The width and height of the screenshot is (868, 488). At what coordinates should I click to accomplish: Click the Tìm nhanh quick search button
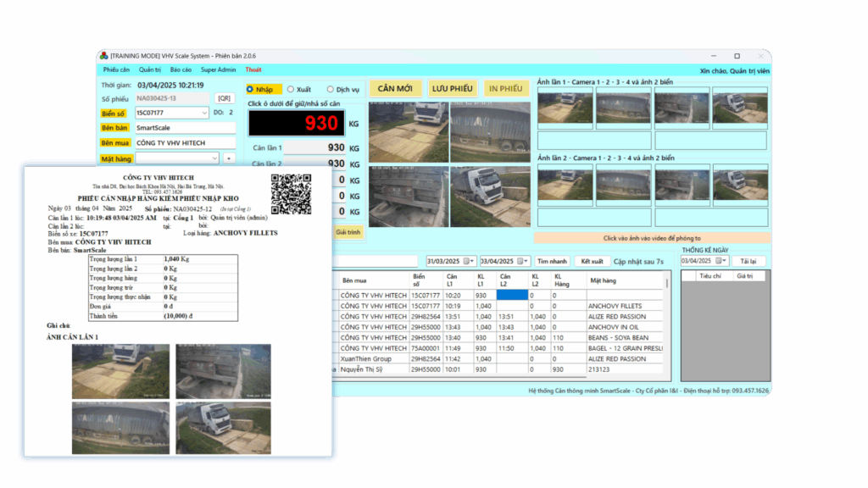pos(552,261)
